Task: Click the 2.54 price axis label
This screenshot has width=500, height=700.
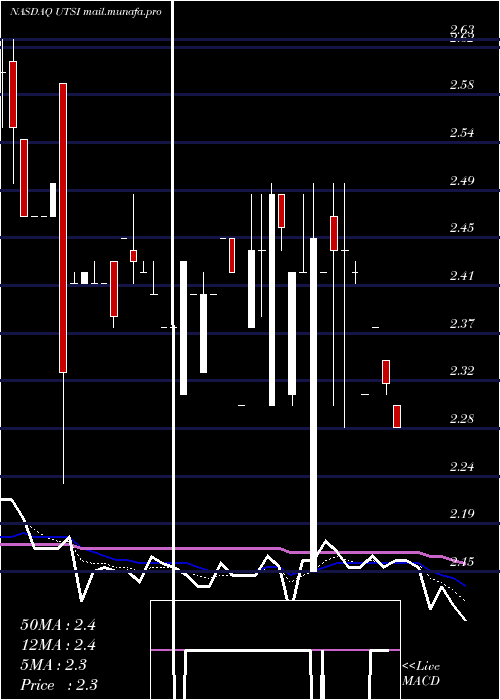Action: click(x=462, y=133)
